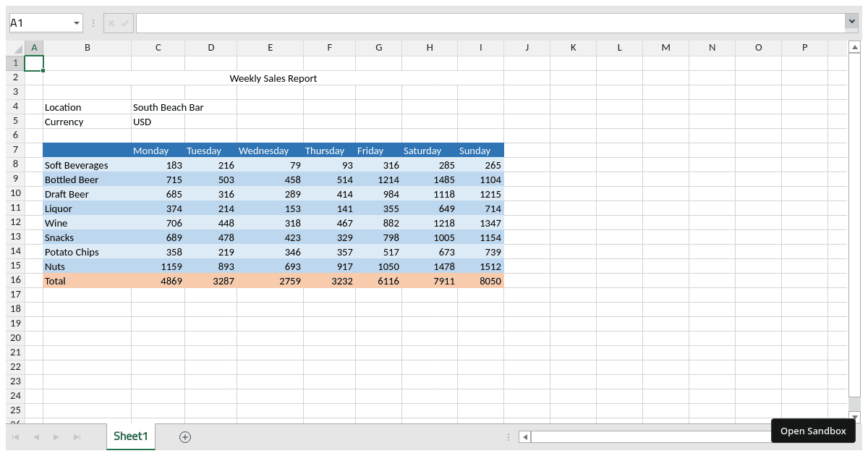Select the cell containing Weekly Sales Report
Image resolution: width=868 pixels, height=456 pixels.
273,78
